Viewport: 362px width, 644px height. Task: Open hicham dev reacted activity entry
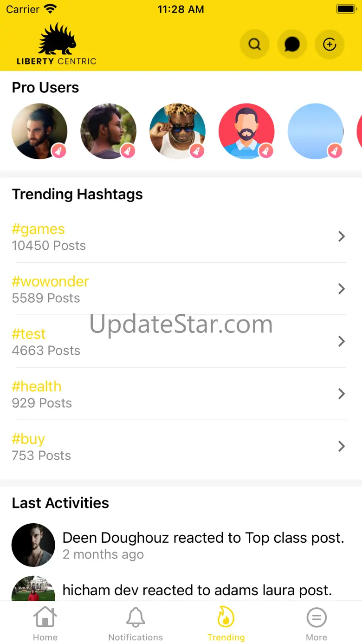click(197, 590)
